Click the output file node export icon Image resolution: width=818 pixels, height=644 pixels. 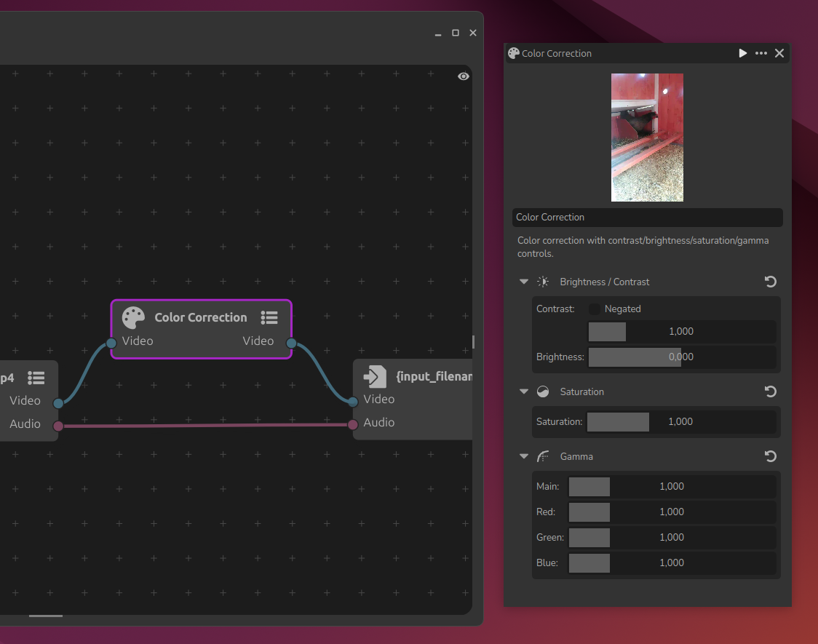tap(375, 376)
